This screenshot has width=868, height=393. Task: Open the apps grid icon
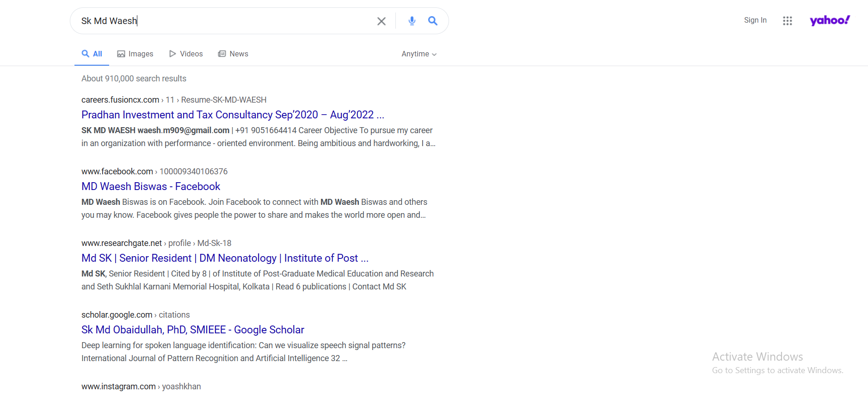pyautogui.click(x=787, y=21)
